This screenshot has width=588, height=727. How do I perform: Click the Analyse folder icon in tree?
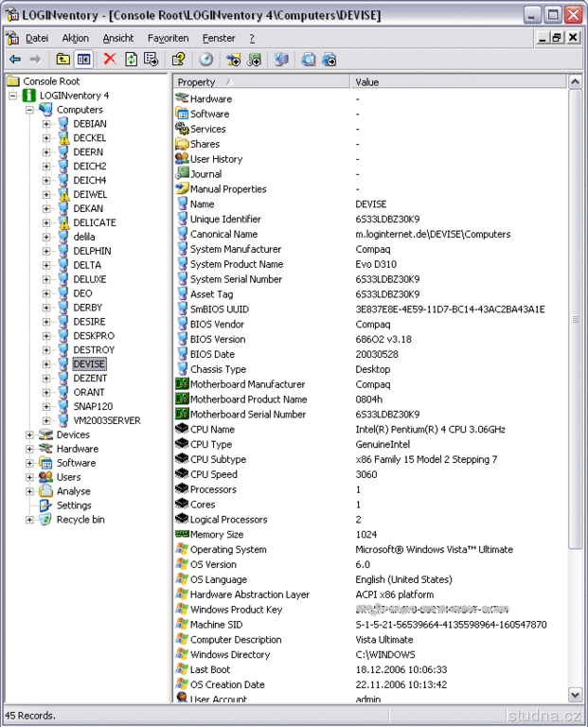45,491
